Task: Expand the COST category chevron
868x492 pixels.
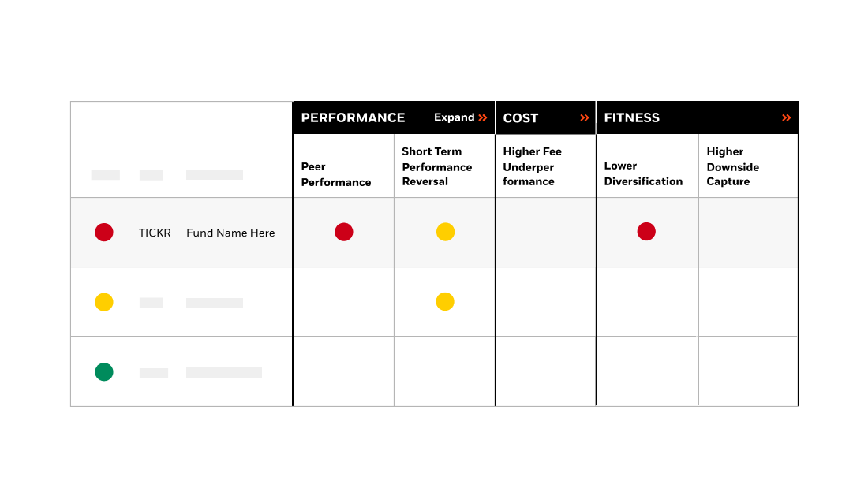Action: [x=584, y=117]
